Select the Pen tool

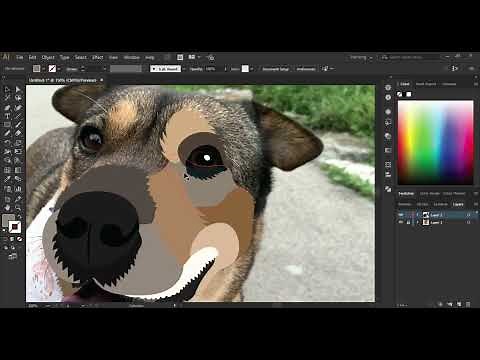[7, 107]
